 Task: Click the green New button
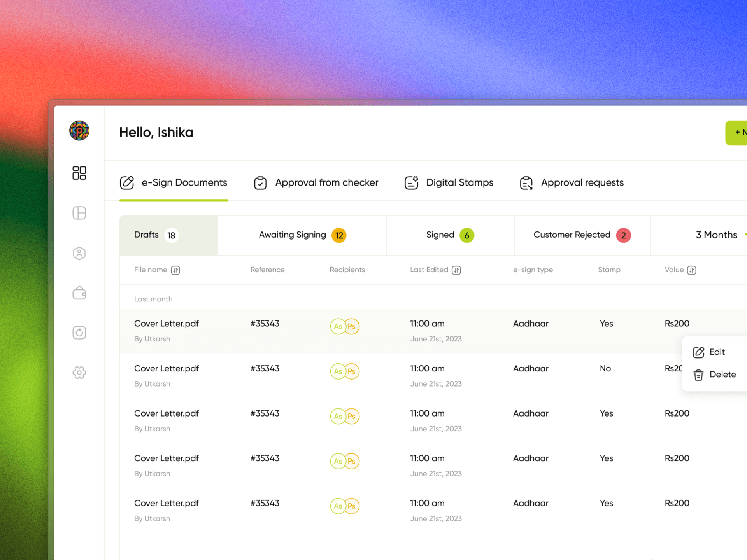tap(737, 133)
